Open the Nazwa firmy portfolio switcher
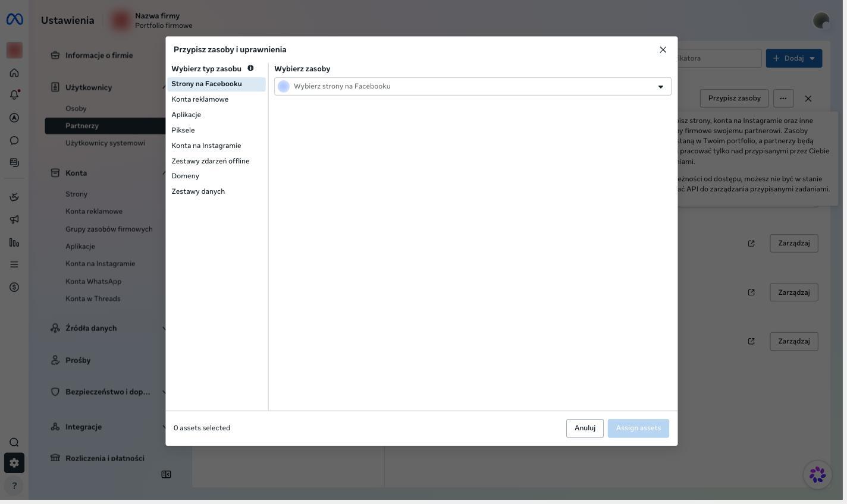Screen dimensions: 847x504 pos(152,21)
